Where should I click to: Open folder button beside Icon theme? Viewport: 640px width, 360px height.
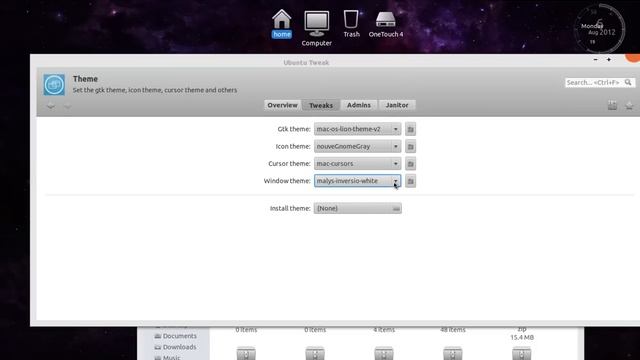(411, 147)
